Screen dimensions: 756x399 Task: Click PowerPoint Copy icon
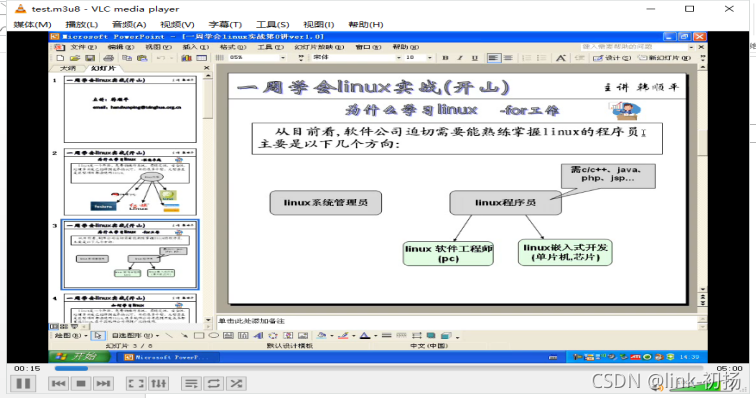coord(127,58)
